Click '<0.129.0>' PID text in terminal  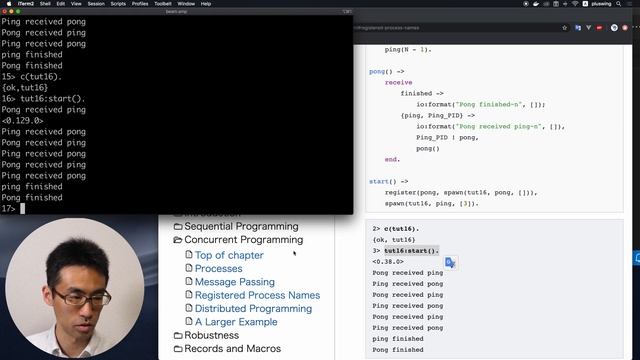(22, 121)
